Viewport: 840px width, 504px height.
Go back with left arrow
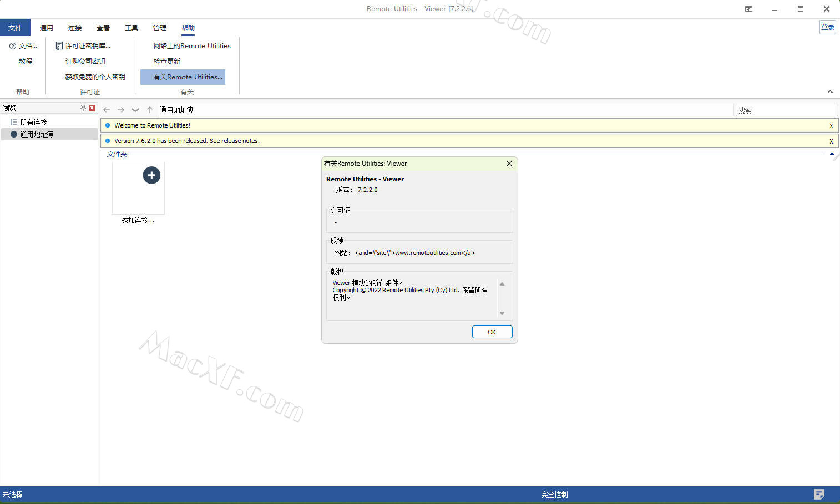click(107, 110)
